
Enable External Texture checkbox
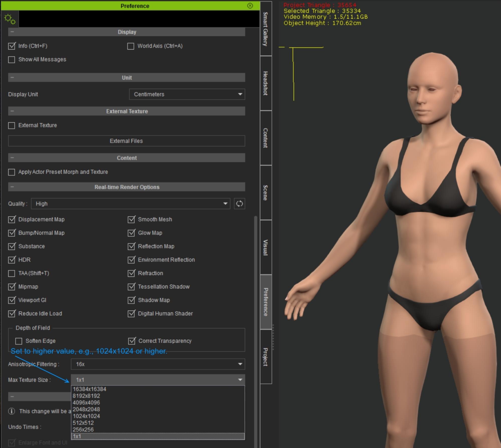(12, 125)
